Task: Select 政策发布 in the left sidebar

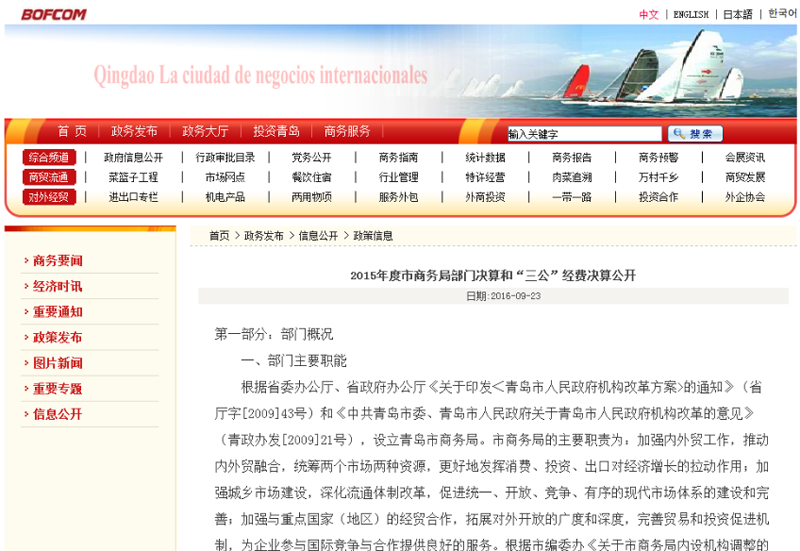Action: pyautogui.click(x=58, y=338)
